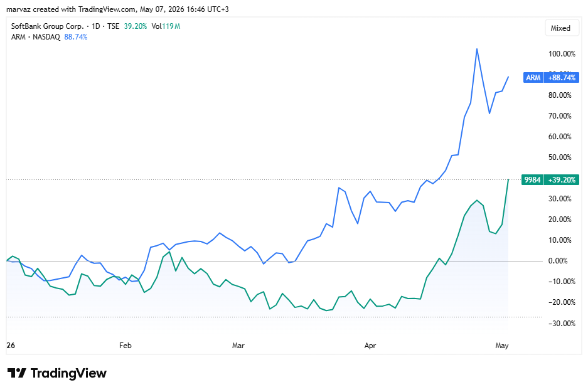Click the 20.00% axis label
The image size is (588, 392).
tap(560, 220)
